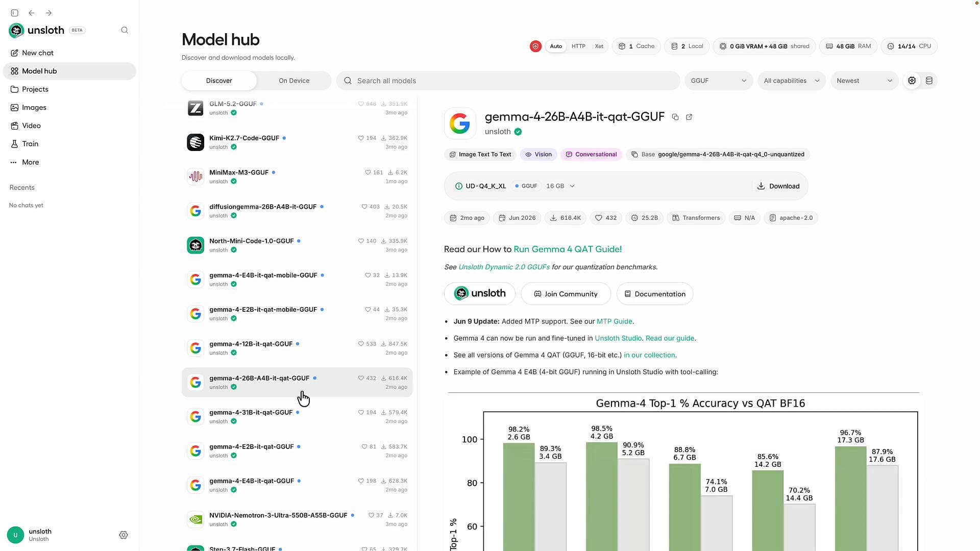The height and width of the screenshot is (551, 980).
Task: Switch to the Discover tab
Action: coord(219,81)
